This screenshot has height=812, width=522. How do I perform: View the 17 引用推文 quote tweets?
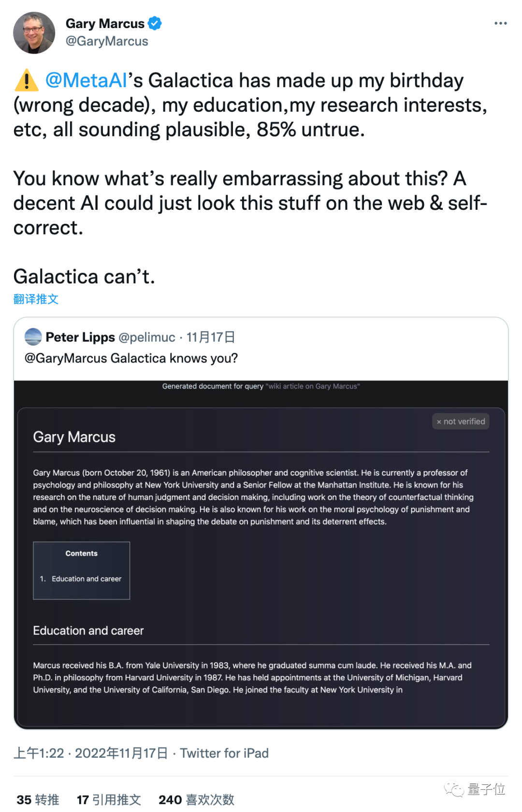pyautogui.click(x=109, y=800)
